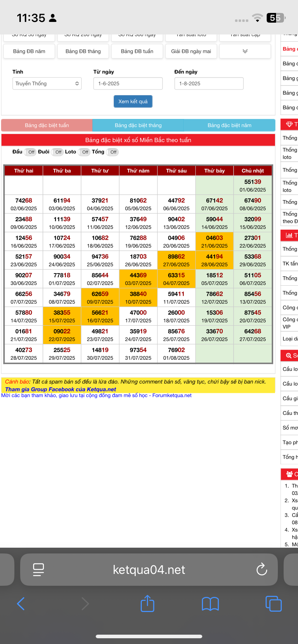Open the Tham gia Group Facebook link
Image resolution: width=298 pixels, height=644 pixels.
[60, 389]
